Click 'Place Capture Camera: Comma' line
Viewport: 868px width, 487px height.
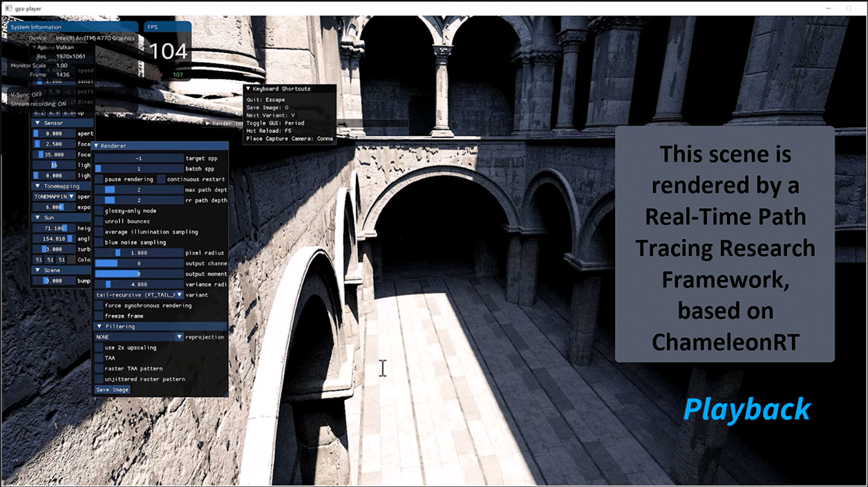click(290, 138)
